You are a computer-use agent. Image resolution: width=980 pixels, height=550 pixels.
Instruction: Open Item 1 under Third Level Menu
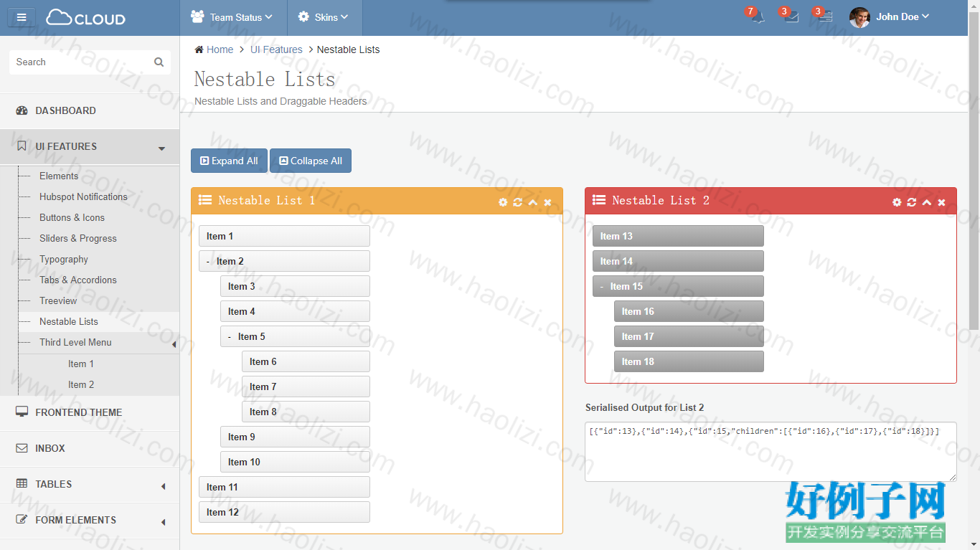(81, 364)
